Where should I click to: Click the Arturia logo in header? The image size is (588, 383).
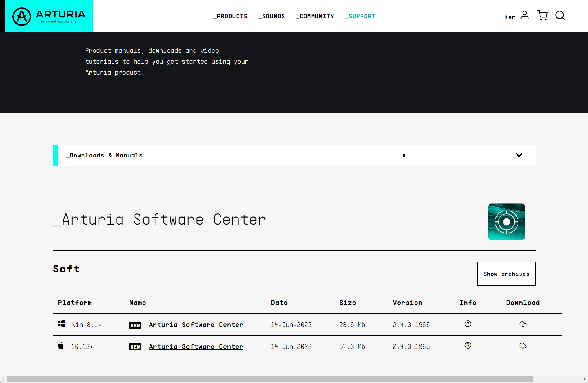click(49, 16)
